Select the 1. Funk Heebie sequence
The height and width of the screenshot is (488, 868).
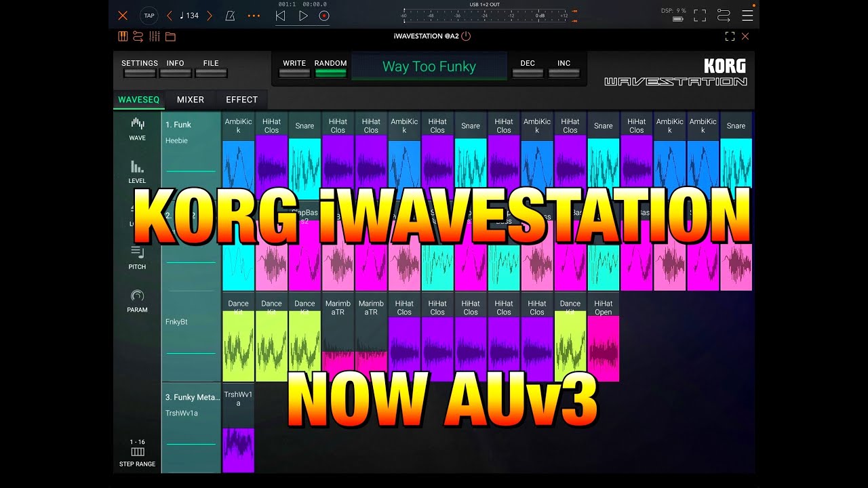tap(191, 155)
